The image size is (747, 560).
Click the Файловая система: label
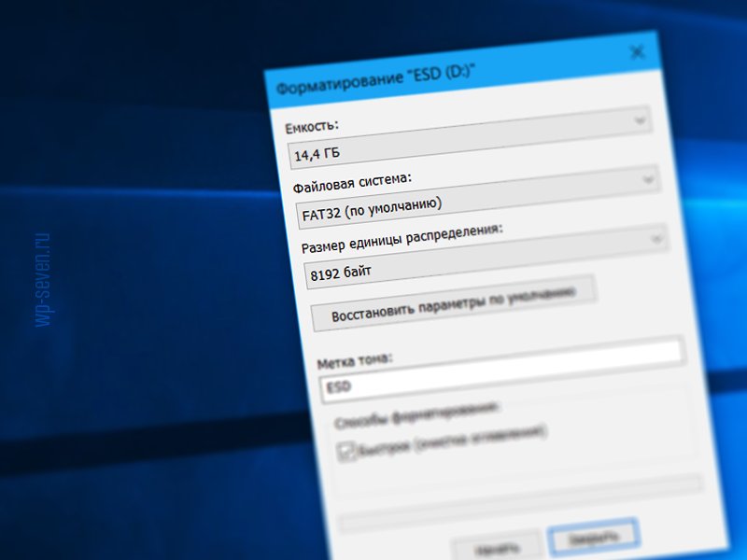(x=352, y=183)
